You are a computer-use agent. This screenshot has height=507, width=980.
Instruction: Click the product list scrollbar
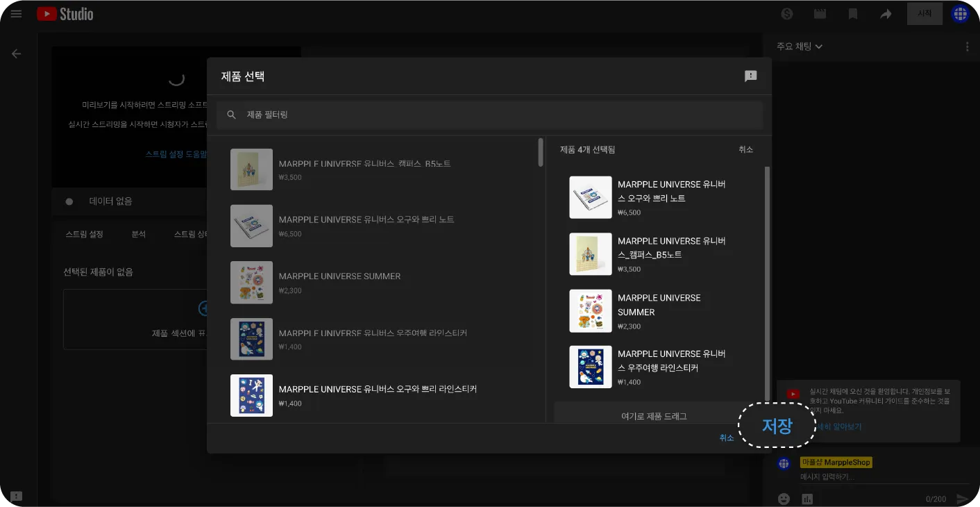(x=541, y=152)
